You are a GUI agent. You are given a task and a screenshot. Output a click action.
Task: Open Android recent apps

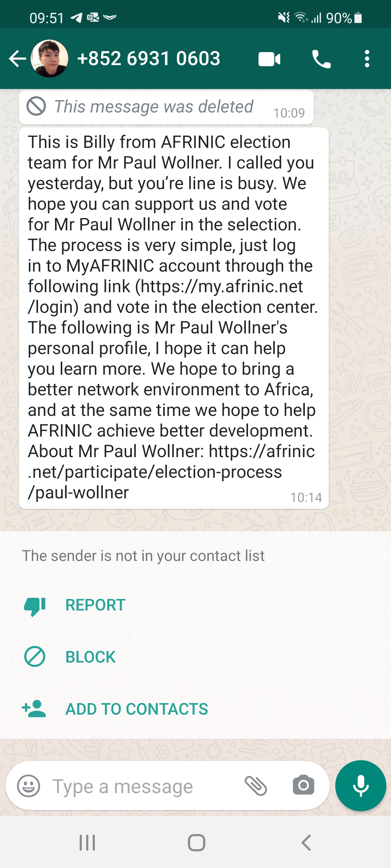tap(87, 843)
